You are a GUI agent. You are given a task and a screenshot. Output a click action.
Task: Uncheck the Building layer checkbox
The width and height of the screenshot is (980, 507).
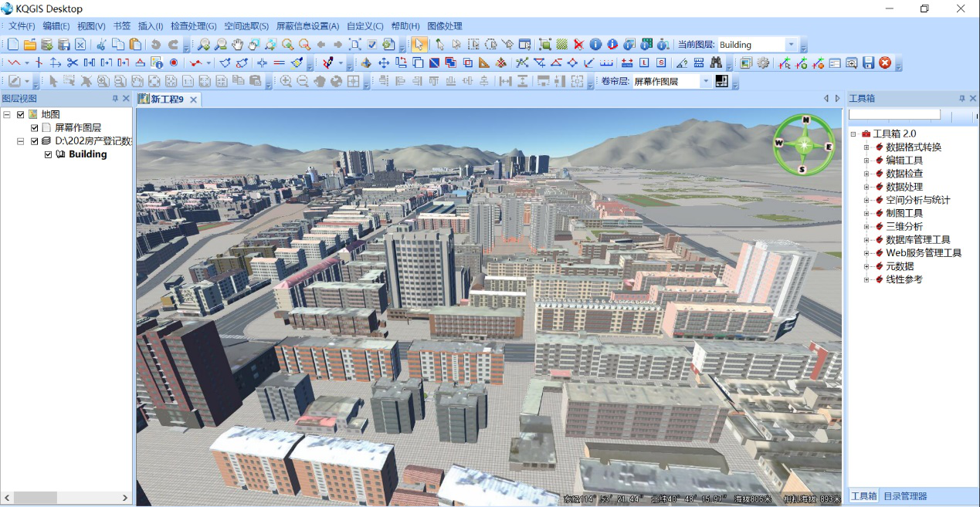pos(49,154)
